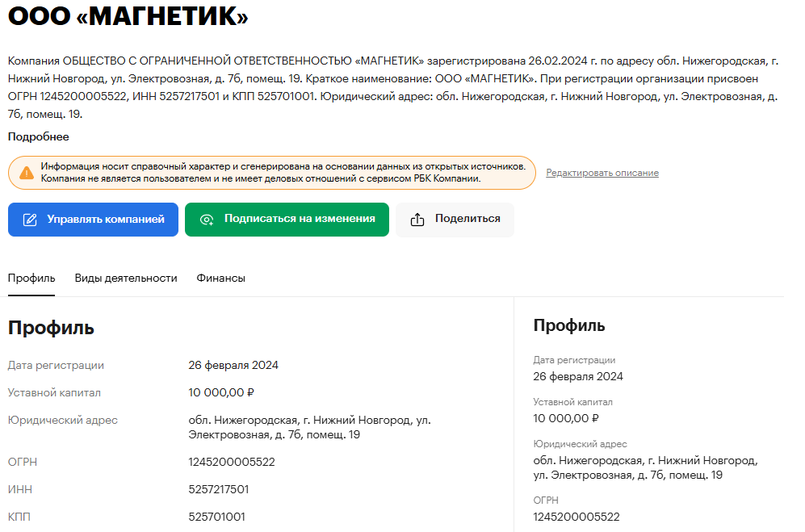
Task: Click the legal address in the right sidebar
Action: tap(645, 467)
